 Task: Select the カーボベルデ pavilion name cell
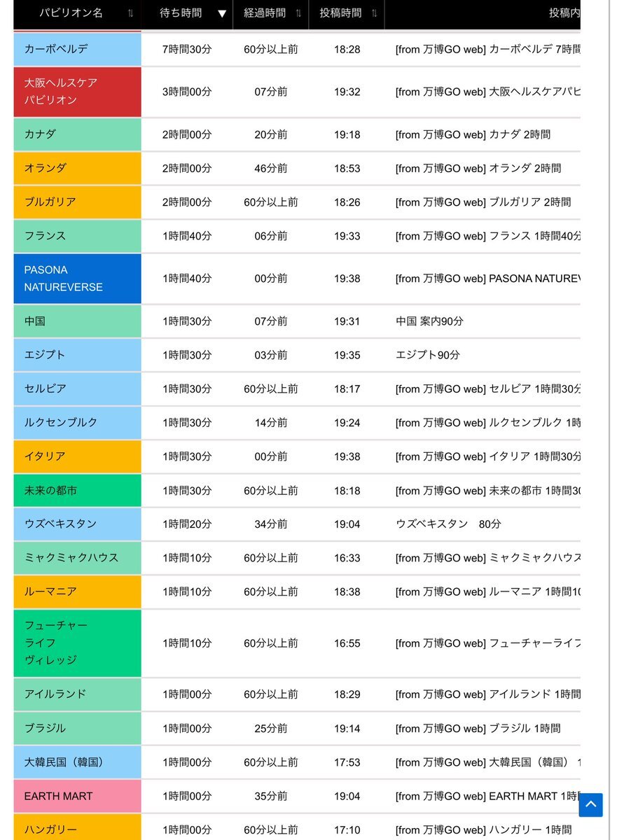[x=77, y=49]
